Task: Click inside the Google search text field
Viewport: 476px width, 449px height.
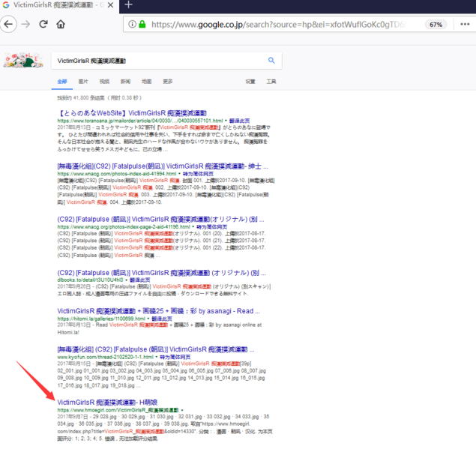Action: pyautogui.click(x=157, y=60)
